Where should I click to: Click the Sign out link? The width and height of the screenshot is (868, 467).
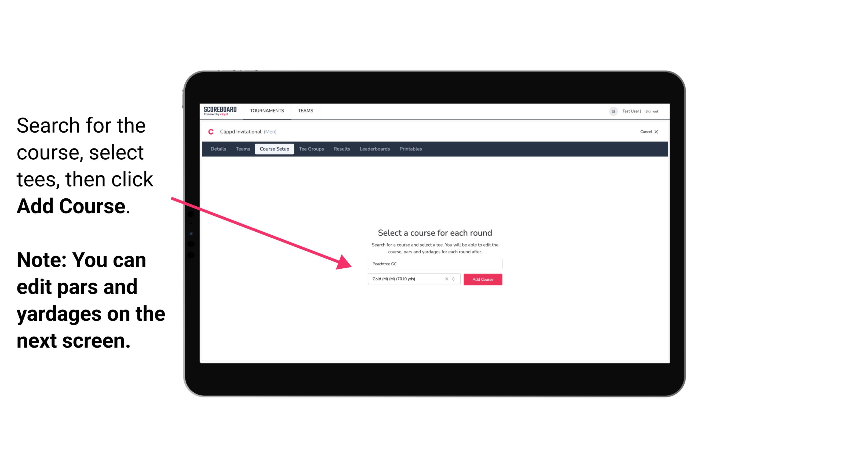point(651,111)
